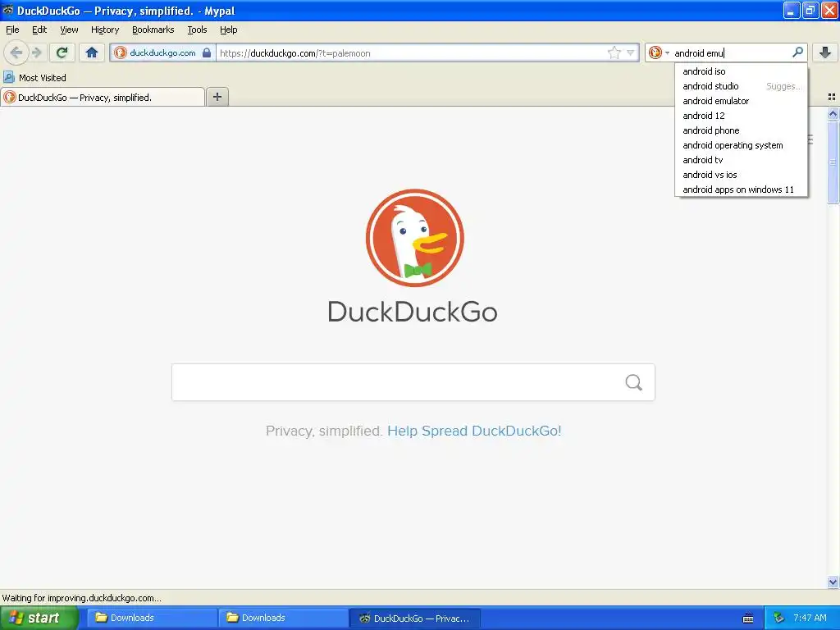Pick 'android apps on windows 11' suggestion

[741, 189]
